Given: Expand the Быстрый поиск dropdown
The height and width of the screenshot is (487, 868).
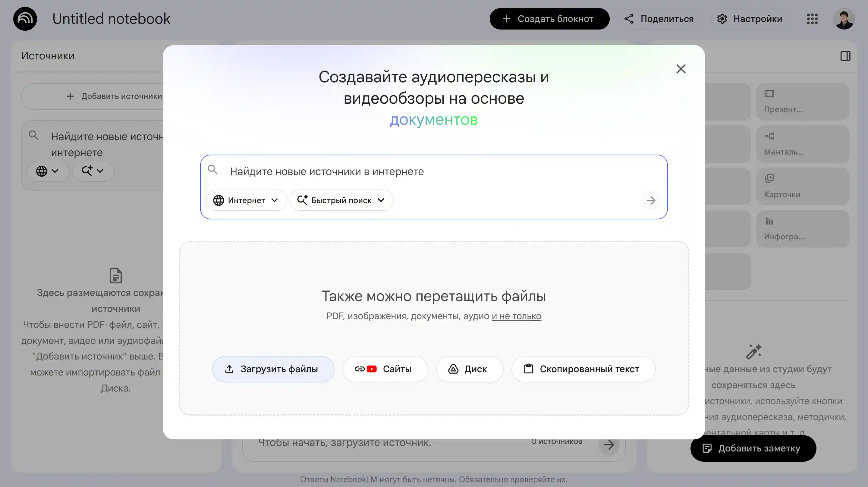Looking at the screenshot, I should [341, 200].
